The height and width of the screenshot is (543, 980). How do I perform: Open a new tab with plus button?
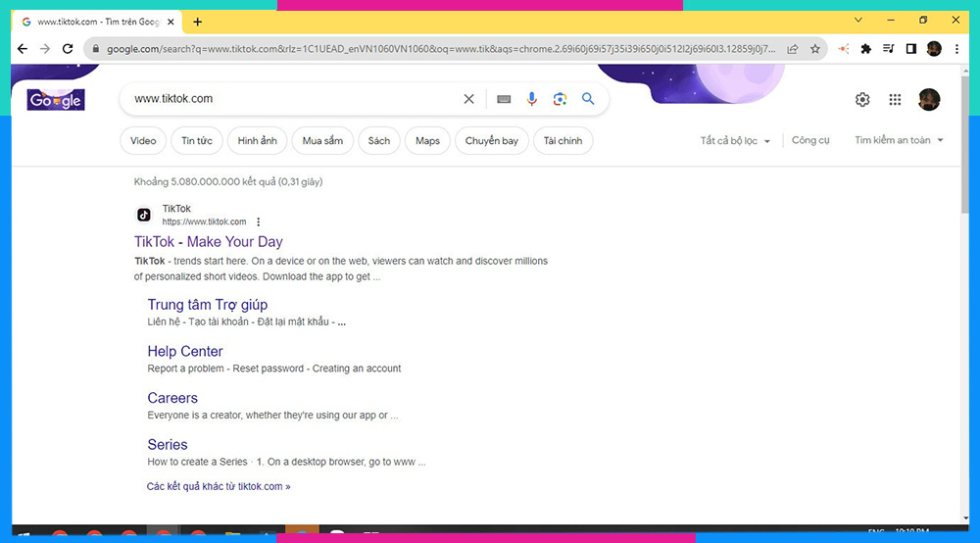(198, 22)
